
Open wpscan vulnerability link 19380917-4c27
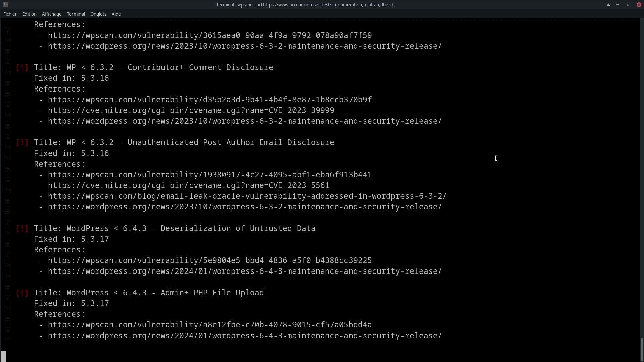[x=210, y=175]
